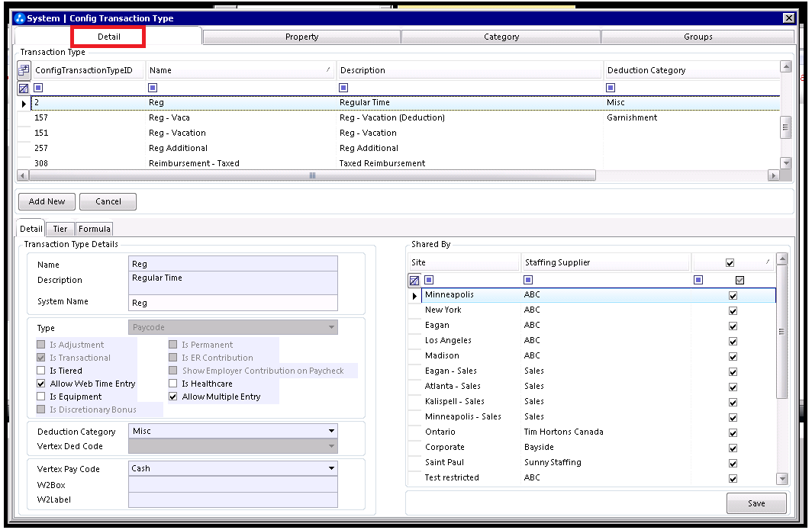This screenshot has width=812, height=530.
Task: Open filter operator for Description column
Action: coord(343,88)
